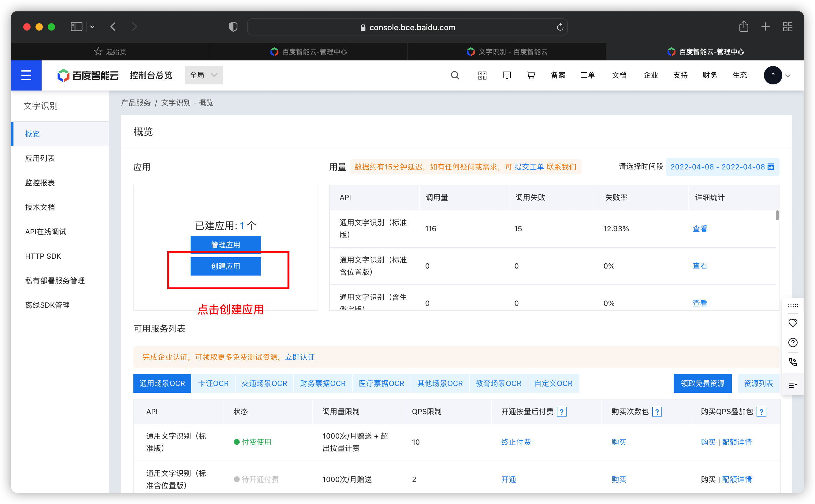Go back with the Safari back arrow
This screenshot has width=815, height=504.
(x=113, y=27)
